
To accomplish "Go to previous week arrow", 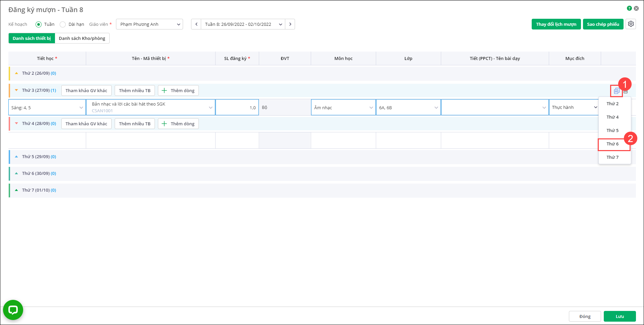I will pos(196,24).
